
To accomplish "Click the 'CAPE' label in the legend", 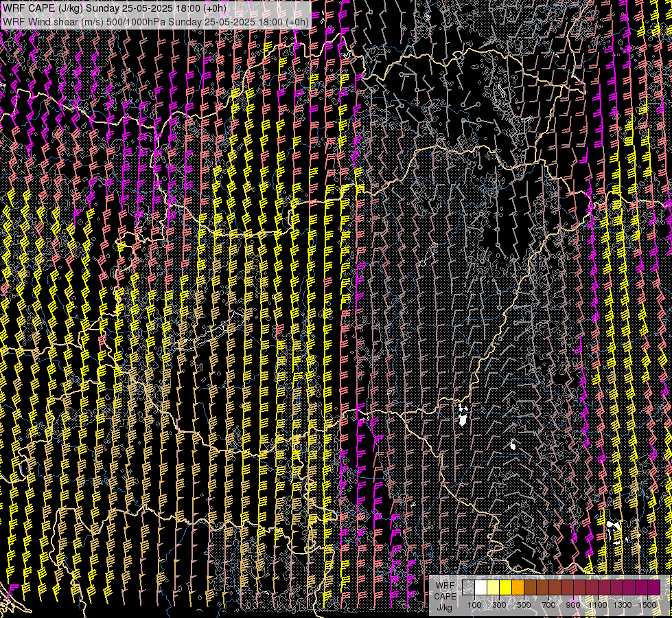I will pyautogui.click(x=445, y=597).
